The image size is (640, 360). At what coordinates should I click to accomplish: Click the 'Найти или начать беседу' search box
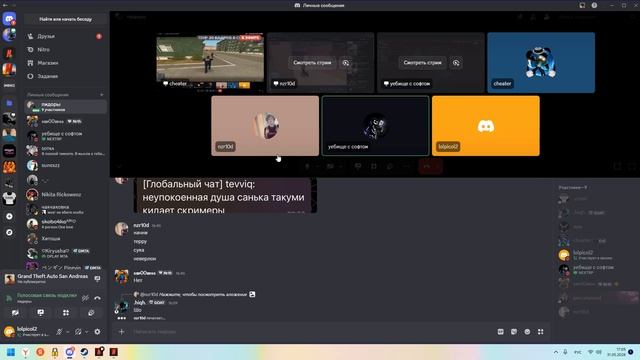65,19
